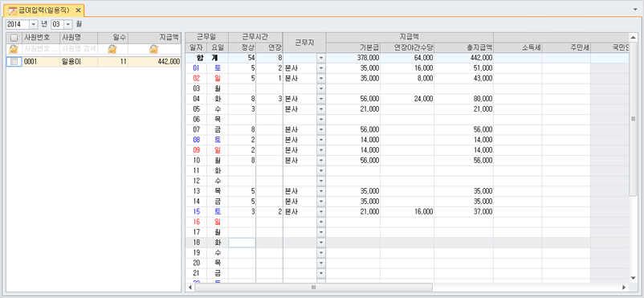Image resolution: width=644 pixels, height=298 pixels.
Task: Open 근무지 dropdown for day 10
Action: 321,161
